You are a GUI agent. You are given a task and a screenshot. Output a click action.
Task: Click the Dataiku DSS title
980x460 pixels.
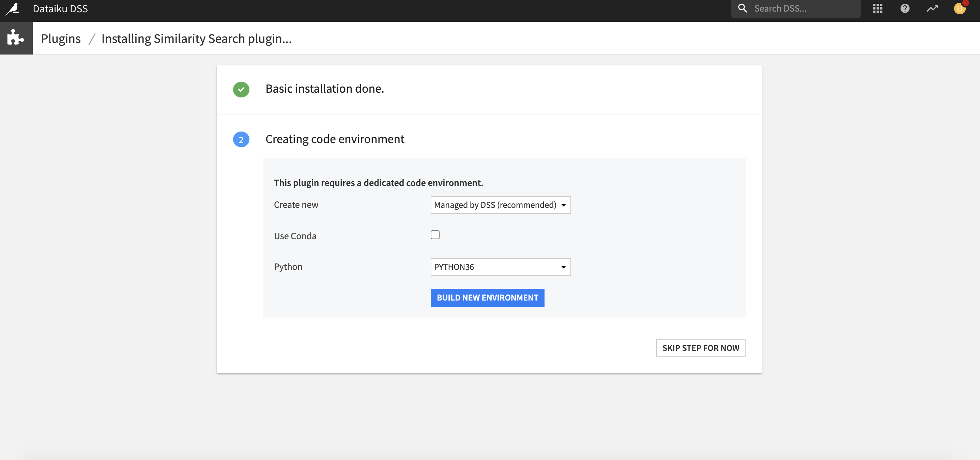[x=60, y=9]
